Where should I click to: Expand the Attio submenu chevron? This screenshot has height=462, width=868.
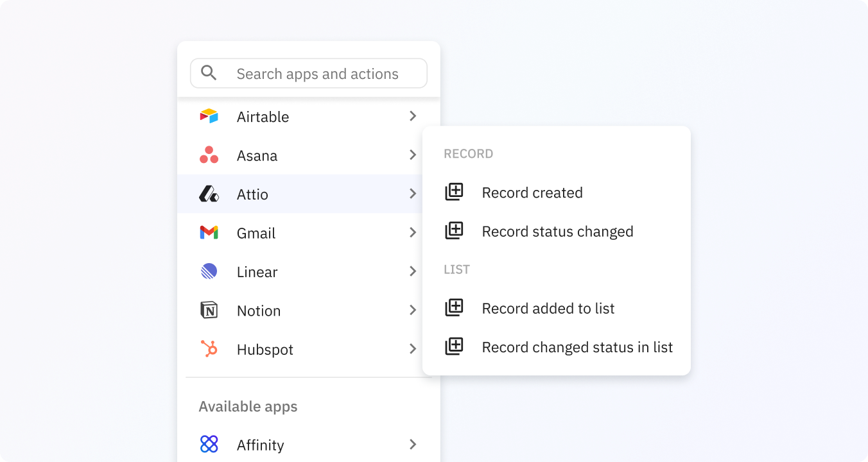413,194
